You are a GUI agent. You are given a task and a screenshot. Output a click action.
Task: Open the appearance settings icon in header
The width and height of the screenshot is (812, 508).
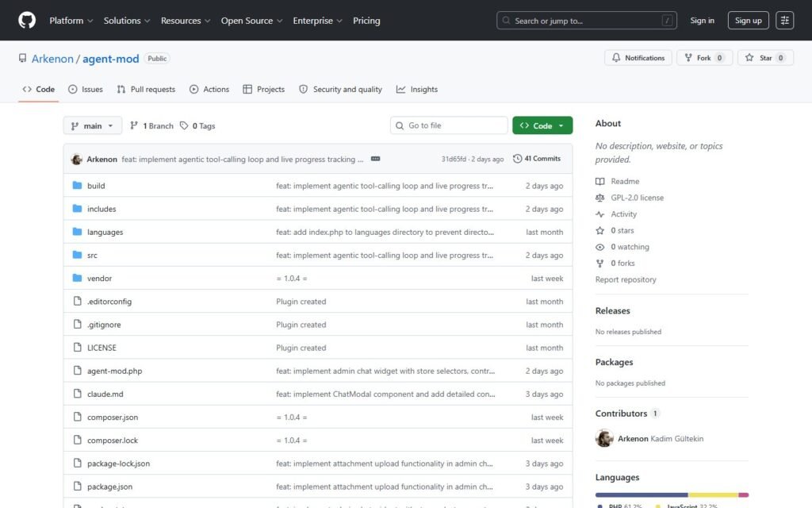[784, 20]
